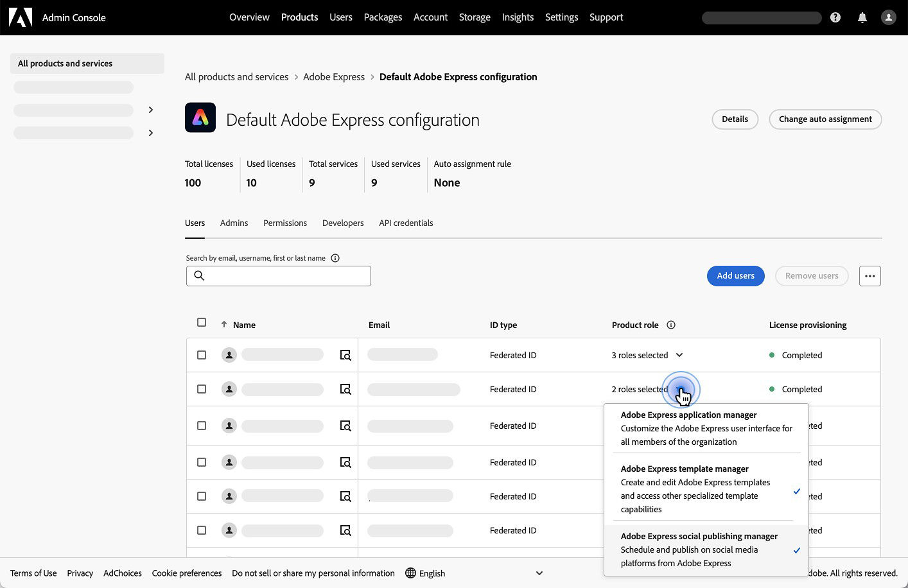Open the All products and services breadcrumb link
The height and width of the screenshot is (588, 908).
pos(236,76)
